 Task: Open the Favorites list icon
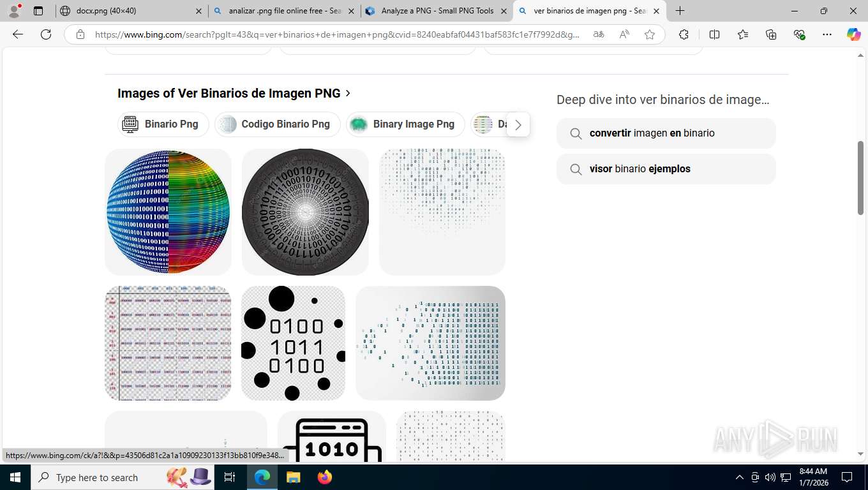(x=743, y=34)
